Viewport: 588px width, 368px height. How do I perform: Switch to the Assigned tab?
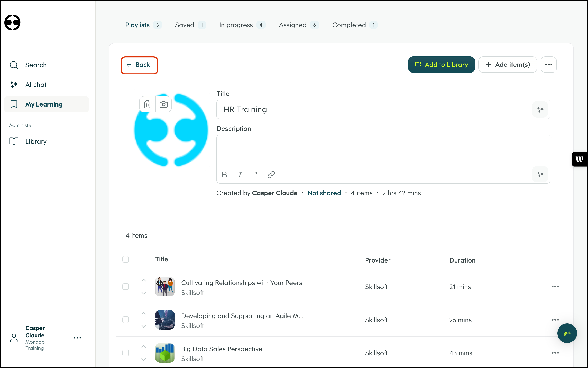pos(299,25)
